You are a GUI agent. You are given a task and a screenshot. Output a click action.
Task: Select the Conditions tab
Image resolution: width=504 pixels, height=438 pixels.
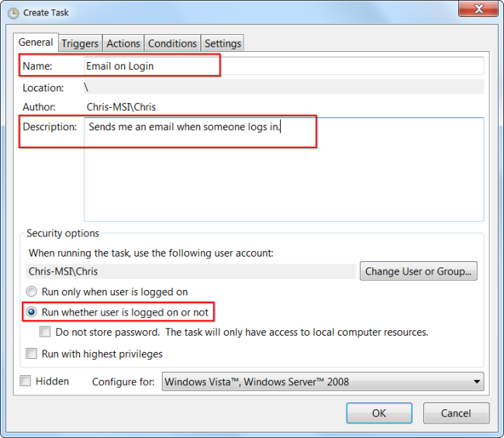click(172, 43)
